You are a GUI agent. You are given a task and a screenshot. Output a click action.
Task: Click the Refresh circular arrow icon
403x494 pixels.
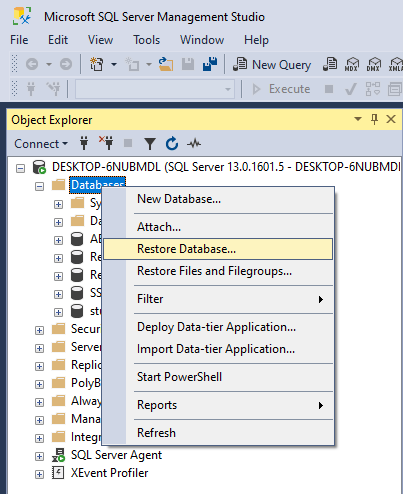(x=172, y=144)
